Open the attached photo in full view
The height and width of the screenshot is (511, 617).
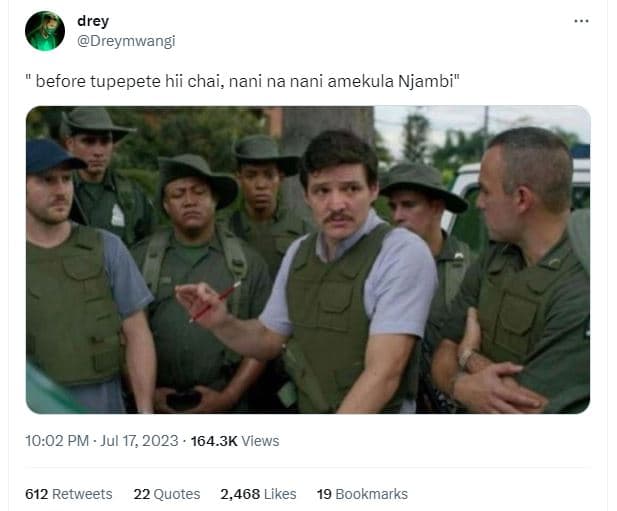[308, 260]
